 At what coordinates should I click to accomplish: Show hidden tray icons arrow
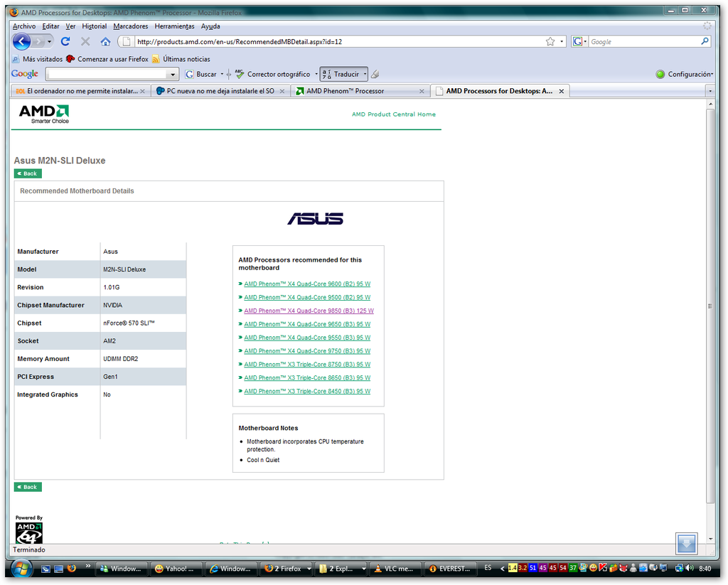click(502, 568)
